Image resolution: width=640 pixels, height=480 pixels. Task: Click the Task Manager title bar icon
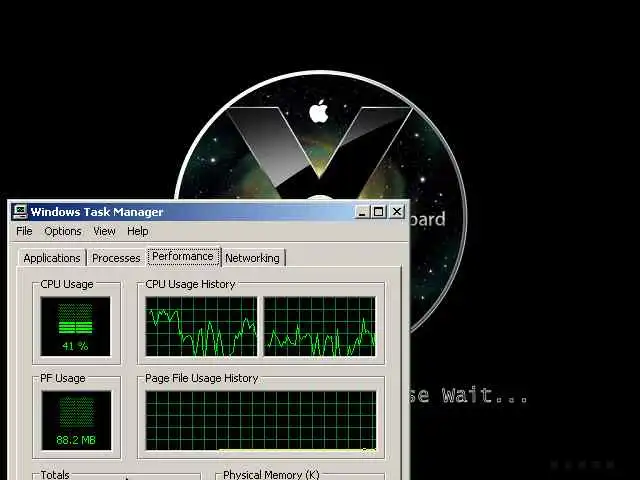19,211
